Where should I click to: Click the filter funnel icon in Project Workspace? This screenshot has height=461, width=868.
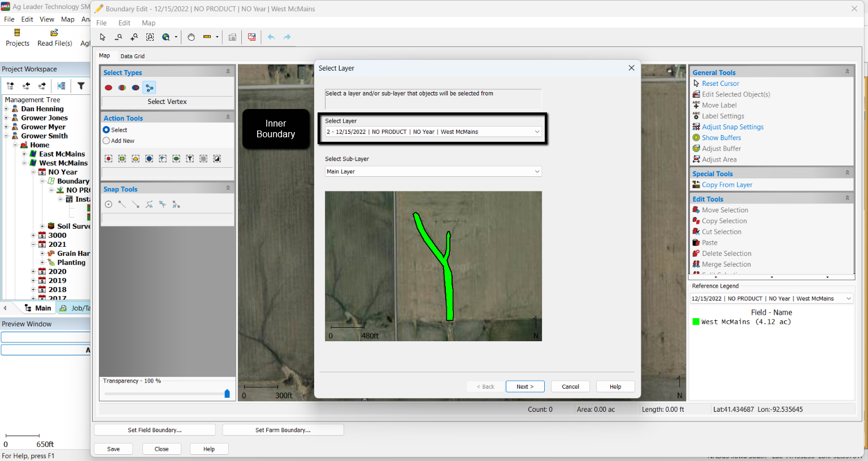(81, 86)
